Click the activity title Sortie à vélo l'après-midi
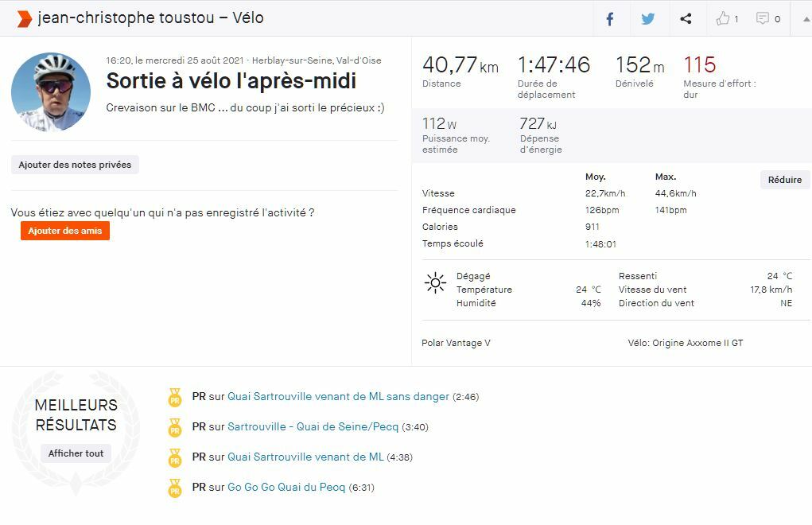This screenshot has width=812, height=525. coord(231,81)
